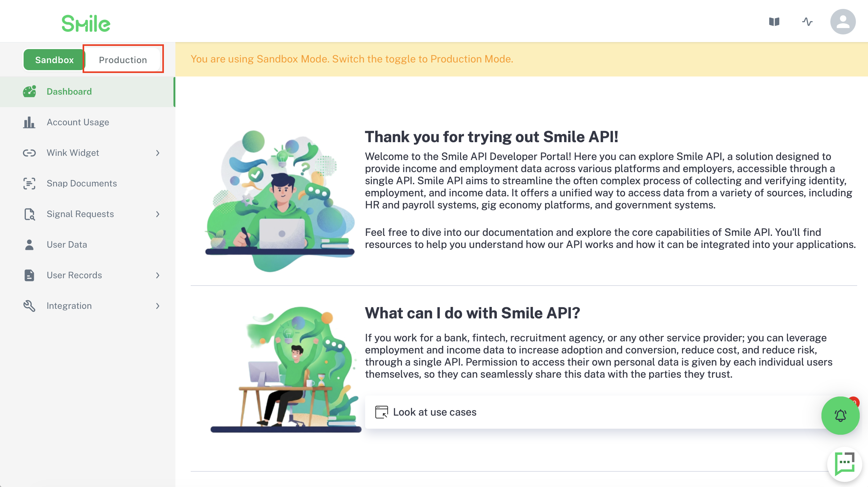The image size is (868, 487).
Task: Open notifications with the green bell button
Action: click(x=840, y=415)
